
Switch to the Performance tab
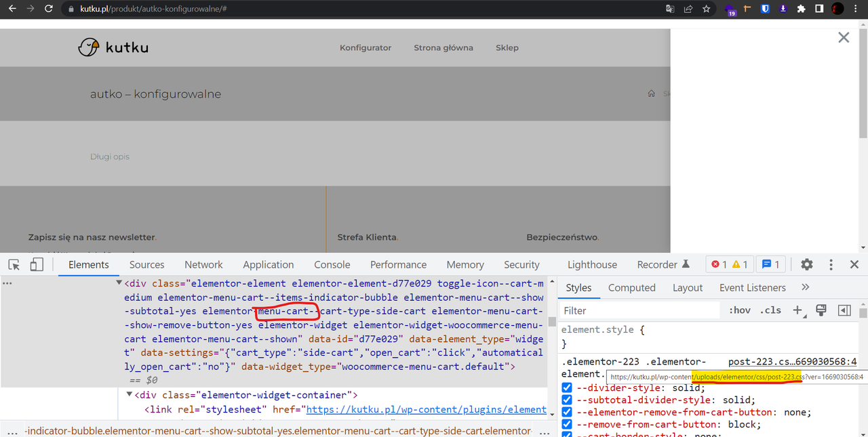pyautogui.click(x=399, y=264)
